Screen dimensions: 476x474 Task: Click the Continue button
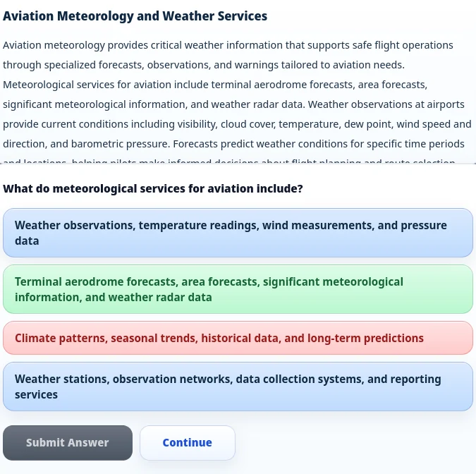[x=188, y=443]
